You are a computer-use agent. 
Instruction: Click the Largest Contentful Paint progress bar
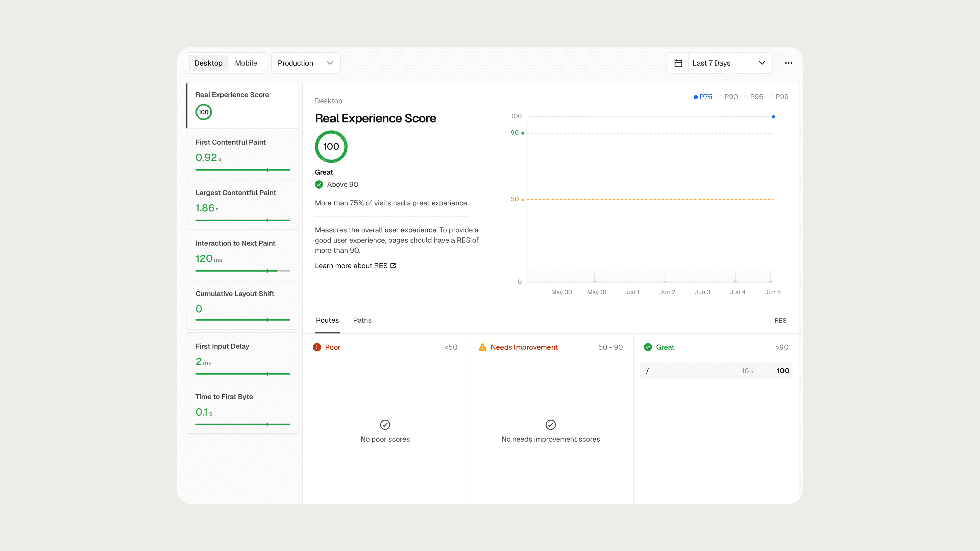coord(243,221)
